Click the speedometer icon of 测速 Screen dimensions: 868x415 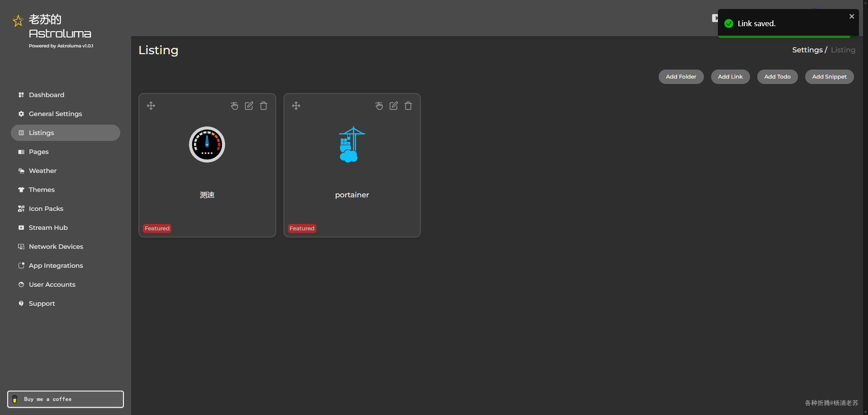[x=207, y=145]
